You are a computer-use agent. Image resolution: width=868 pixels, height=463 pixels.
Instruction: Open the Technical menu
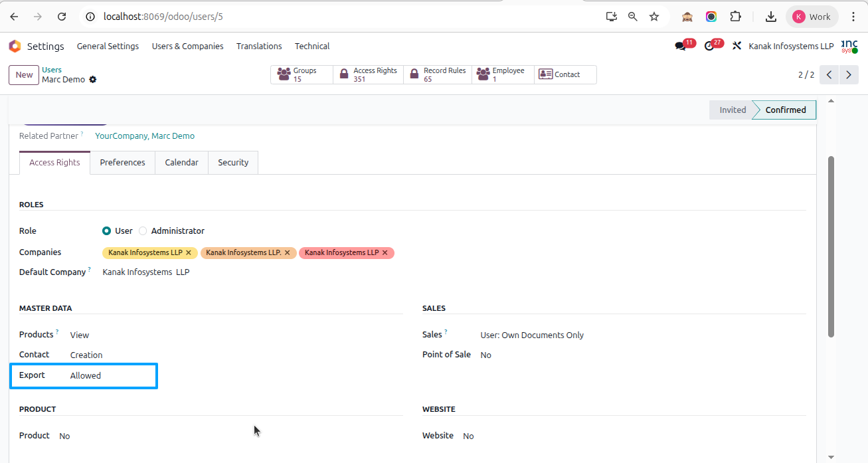(x=312, y=46)
